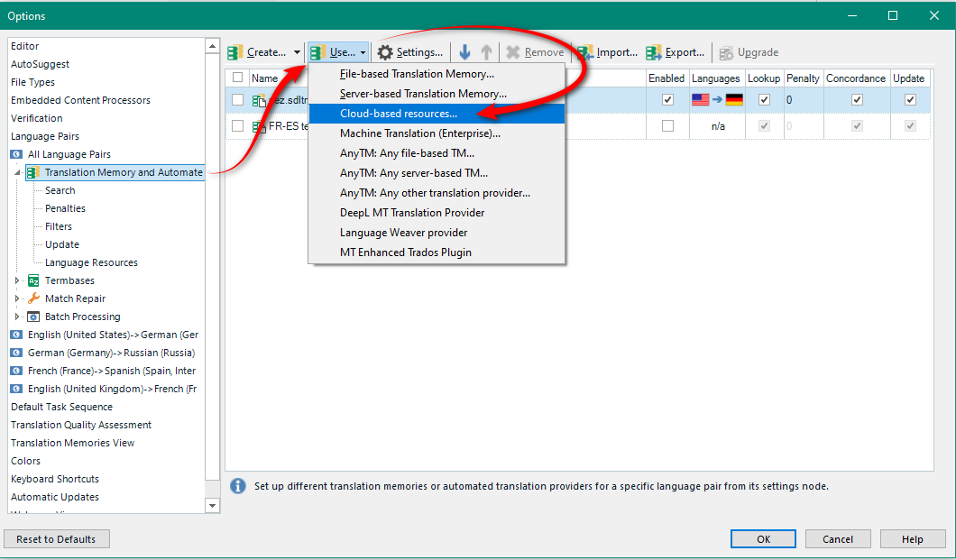Select Search under Translation Memory node

[x=60, y=191]
